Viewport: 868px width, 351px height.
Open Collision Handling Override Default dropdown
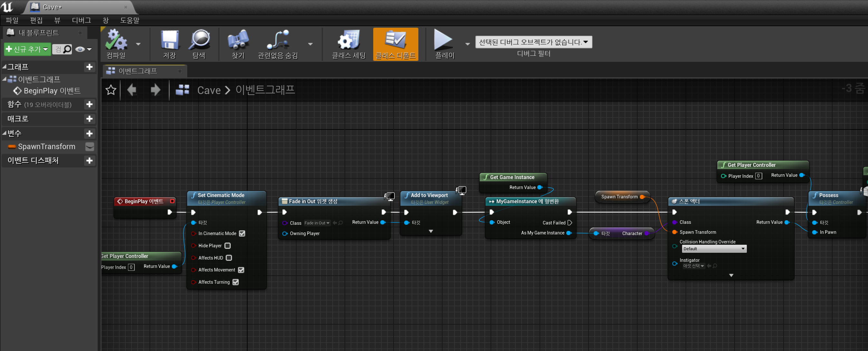click(x=714, y=249)
